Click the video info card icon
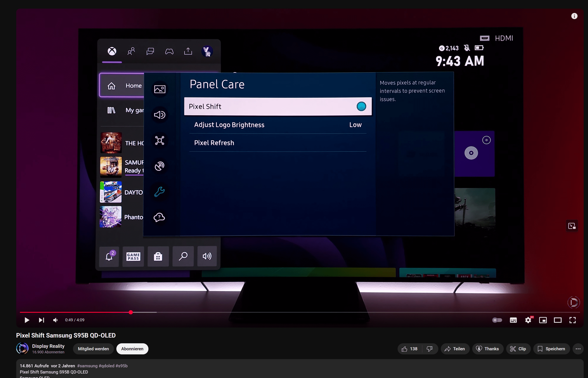The width and height of the screenshot is (588, 378). (x=574, y=16)
